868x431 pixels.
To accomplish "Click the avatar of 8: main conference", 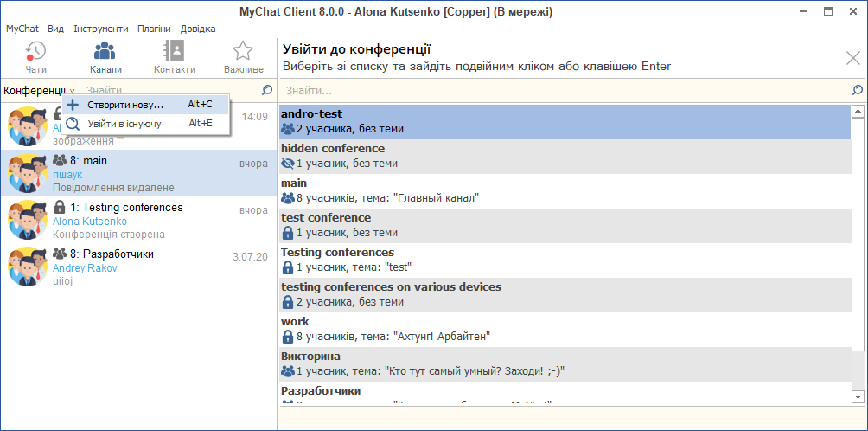I will tap(27, 173).
